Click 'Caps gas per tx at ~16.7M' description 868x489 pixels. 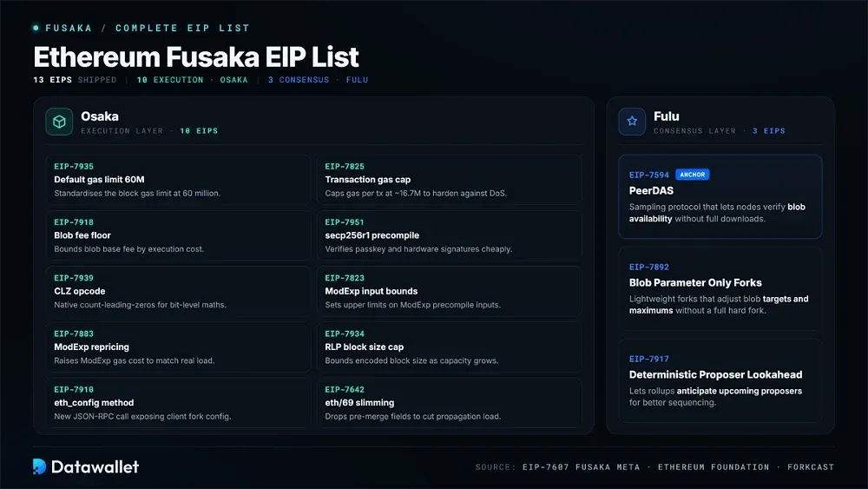tap(416, 194)
